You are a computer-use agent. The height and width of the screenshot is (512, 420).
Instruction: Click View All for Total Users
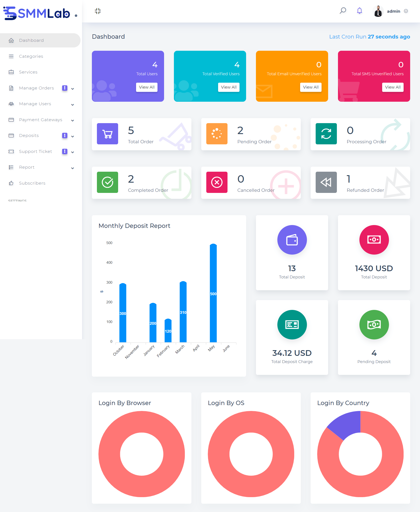[146, 88]
